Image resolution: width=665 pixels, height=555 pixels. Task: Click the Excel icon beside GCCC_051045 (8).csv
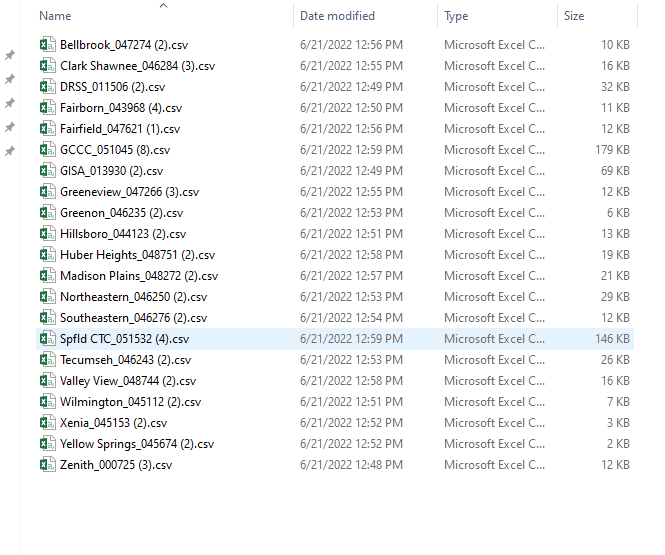(48, 150)
